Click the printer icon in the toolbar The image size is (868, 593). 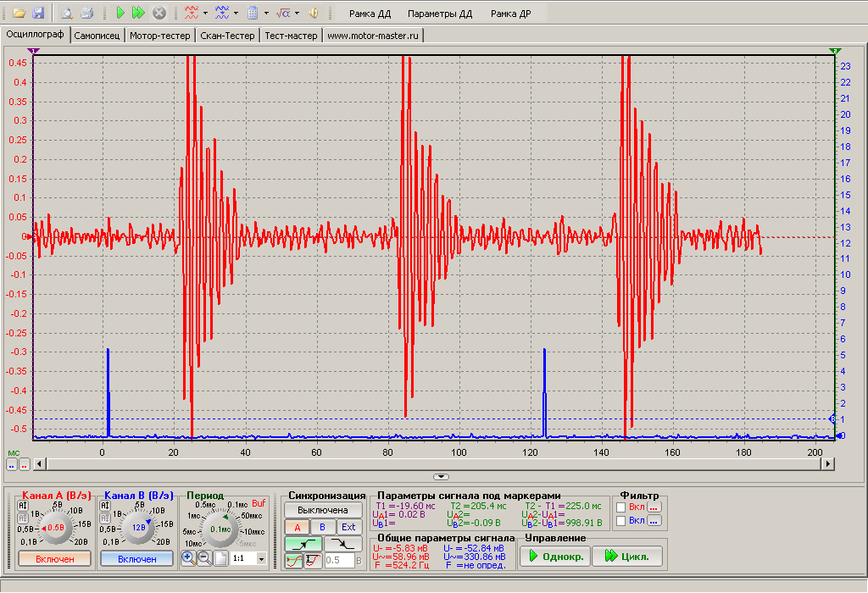86,13
